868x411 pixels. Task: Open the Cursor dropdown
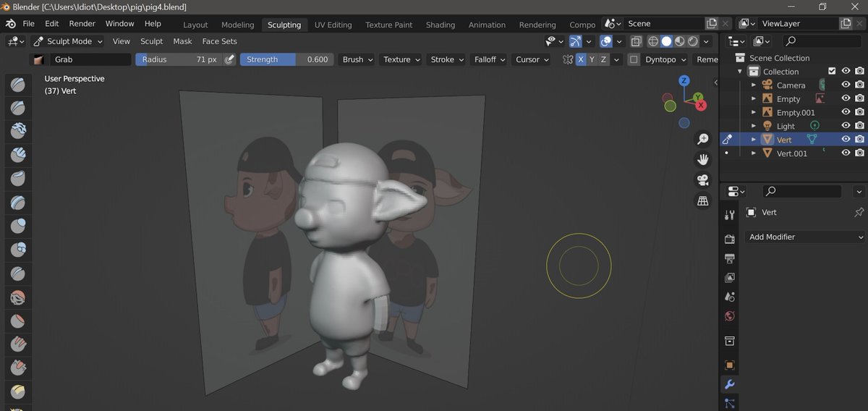pos(532,59)
